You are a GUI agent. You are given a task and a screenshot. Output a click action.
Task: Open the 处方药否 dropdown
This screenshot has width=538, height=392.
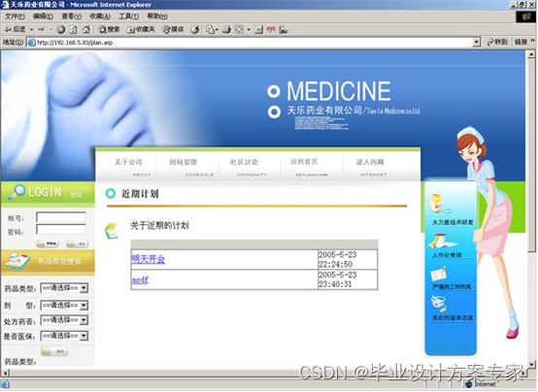coord(64,320)
